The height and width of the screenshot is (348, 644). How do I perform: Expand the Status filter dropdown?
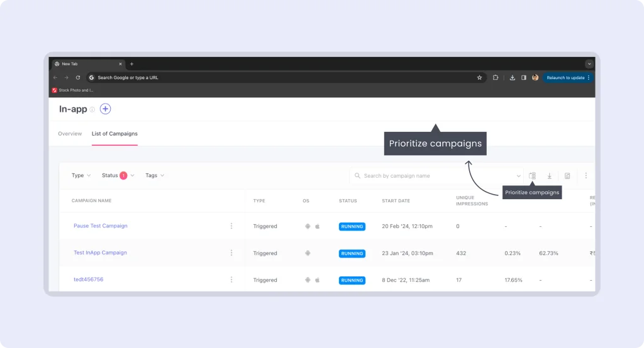118,176
